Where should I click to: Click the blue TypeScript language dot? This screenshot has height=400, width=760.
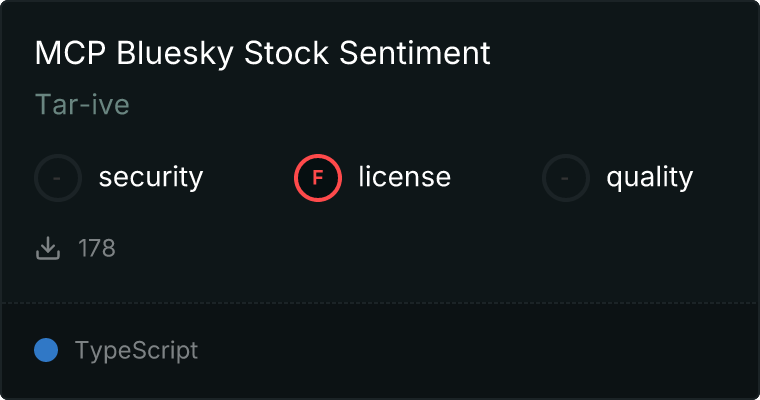(46, 350)
